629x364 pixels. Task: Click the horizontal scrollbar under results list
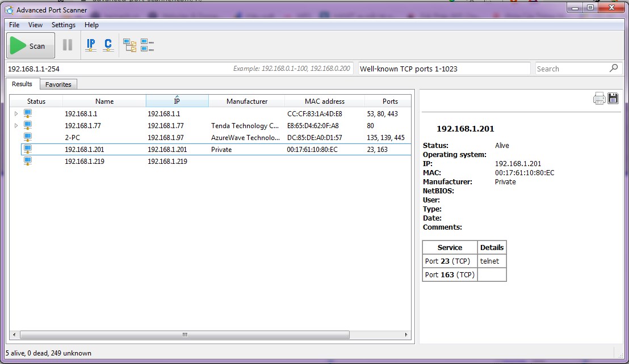[184, 335]
